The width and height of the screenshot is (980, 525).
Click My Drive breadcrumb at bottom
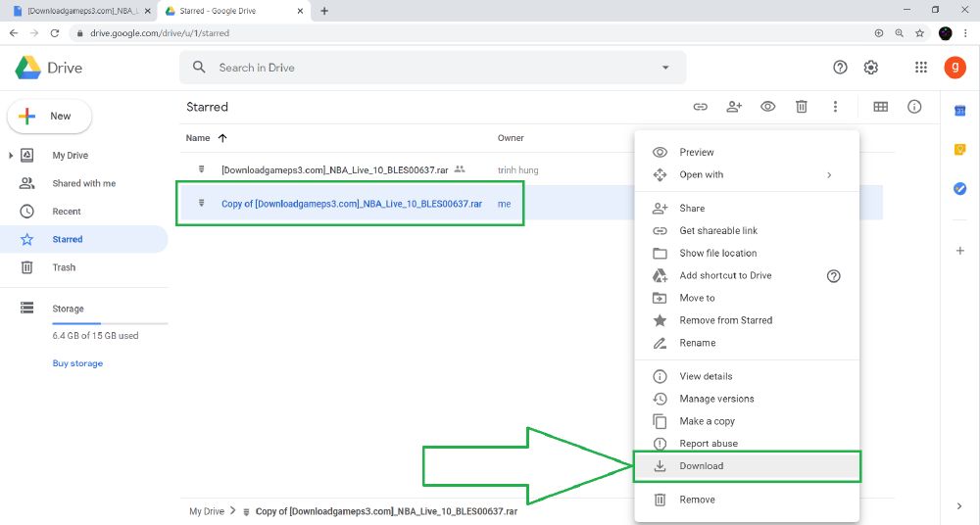(206, 511)
